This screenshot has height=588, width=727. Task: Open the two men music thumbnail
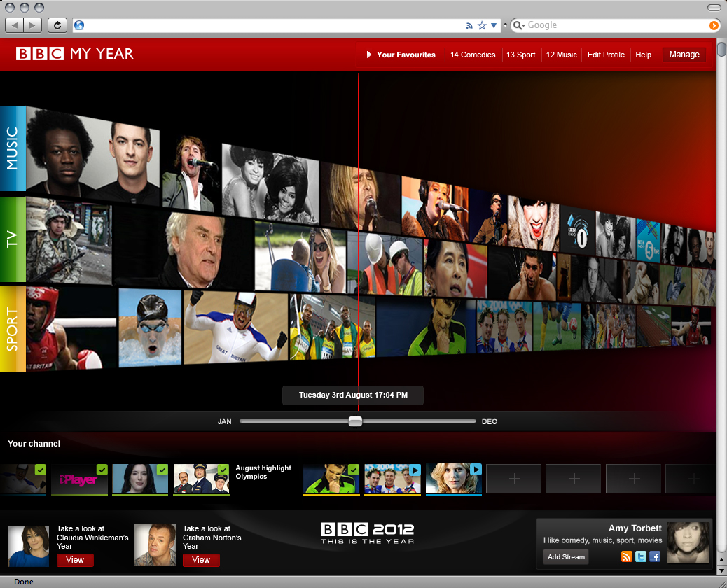click(x=92, y=155)
